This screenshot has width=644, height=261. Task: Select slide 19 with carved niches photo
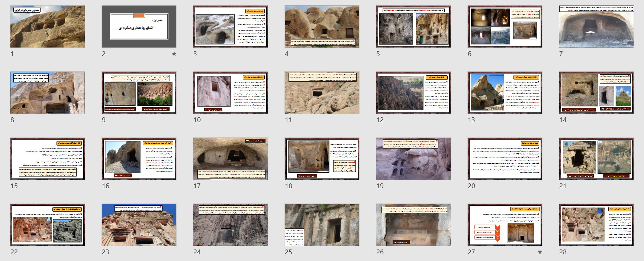click(x=413, y=159)
